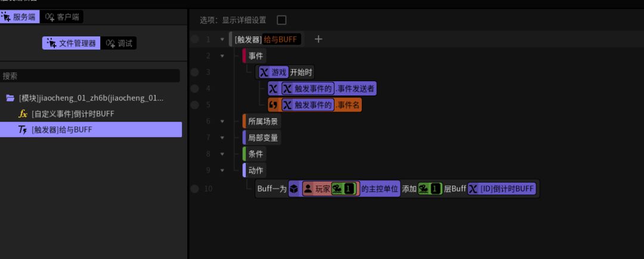The height and width of the screenshot is (259, 644).
Task: Click variable icon before [ID]倒计时BUFF
Action: (473, 189)
